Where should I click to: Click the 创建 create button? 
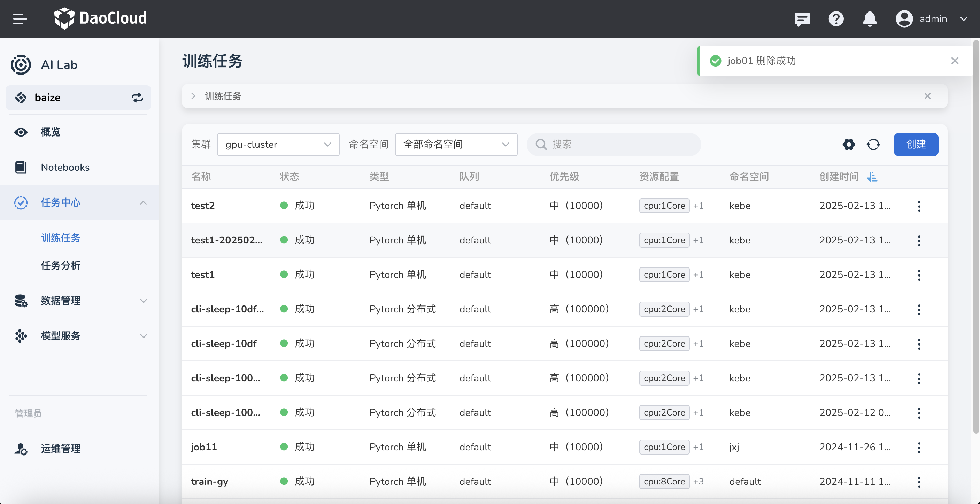point(916,145)
